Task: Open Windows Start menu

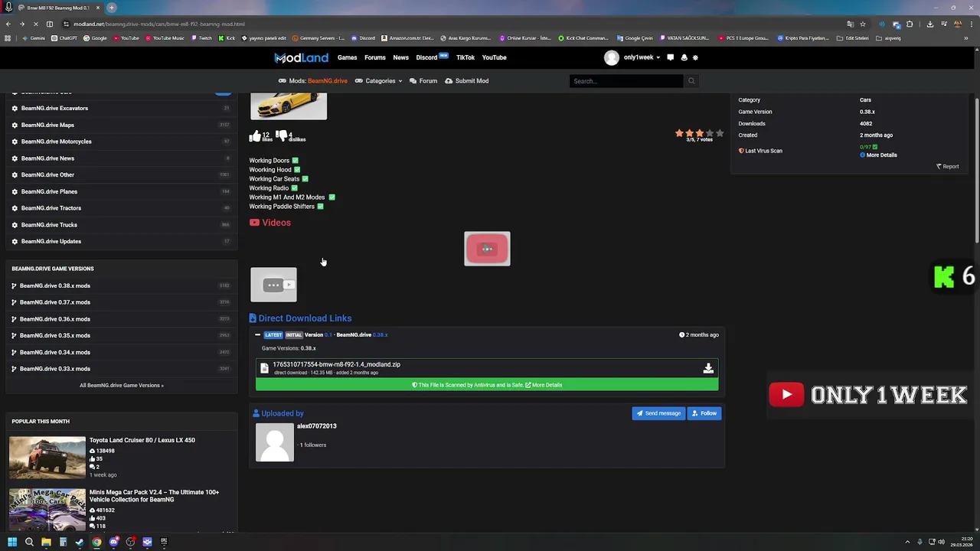Action: 11,542
